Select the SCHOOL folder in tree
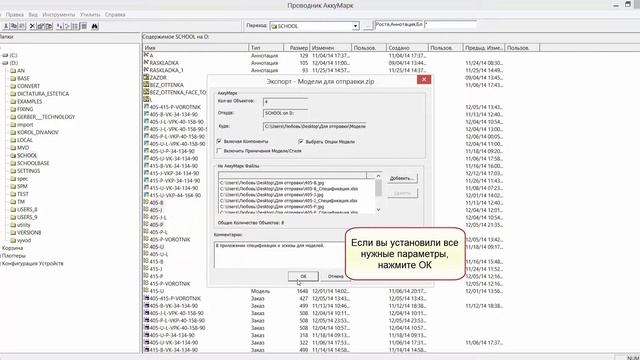Image resolution: width=640 pixels, height=360 pixels. (x=27, y=156)
